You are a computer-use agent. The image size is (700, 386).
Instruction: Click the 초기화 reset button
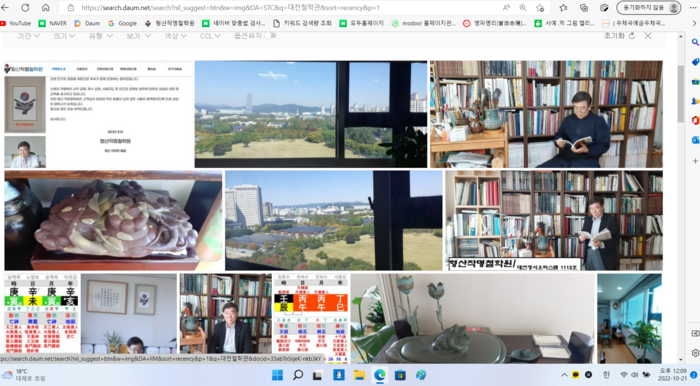[x=619, y=36]
